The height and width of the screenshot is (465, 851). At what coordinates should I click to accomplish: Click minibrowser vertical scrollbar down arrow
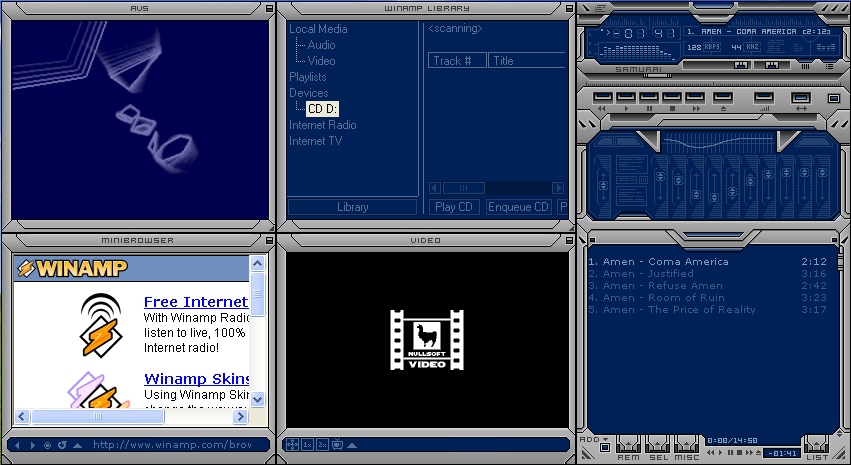pos(258,399)
